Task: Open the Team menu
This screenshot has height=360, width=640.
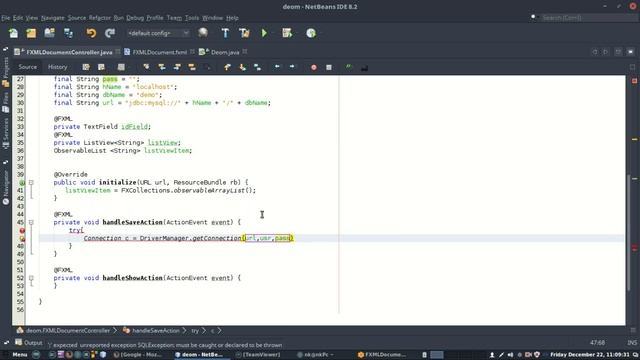Action: click(x=174, y=18)
